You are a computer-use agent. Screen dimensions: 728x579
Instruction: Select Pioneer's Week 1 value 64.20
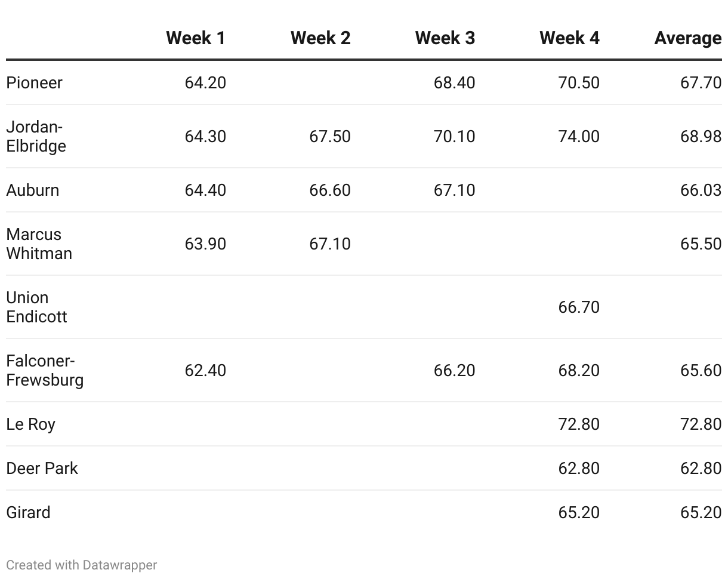pos(205,82)
